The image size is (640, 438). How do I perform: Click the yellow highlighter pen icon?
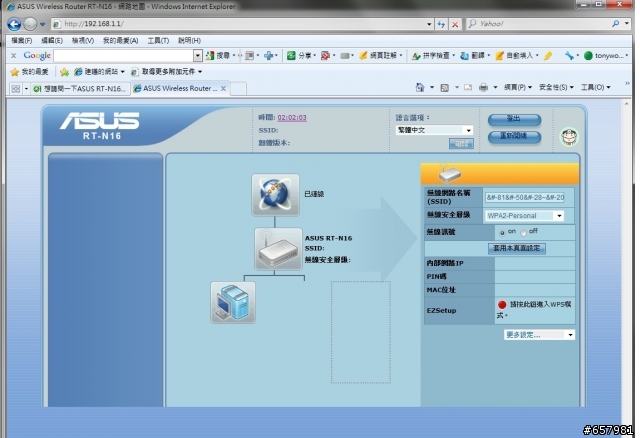click(548, 56)
